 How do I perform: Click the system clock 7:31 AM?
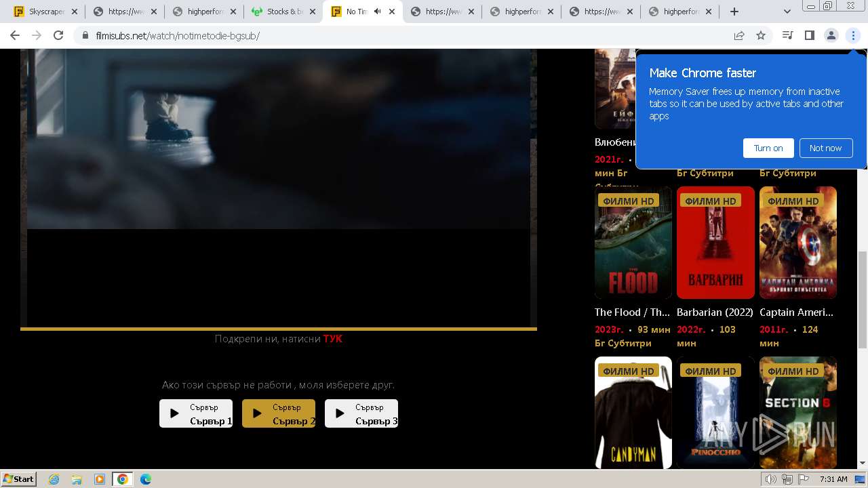tap(833, 479)
